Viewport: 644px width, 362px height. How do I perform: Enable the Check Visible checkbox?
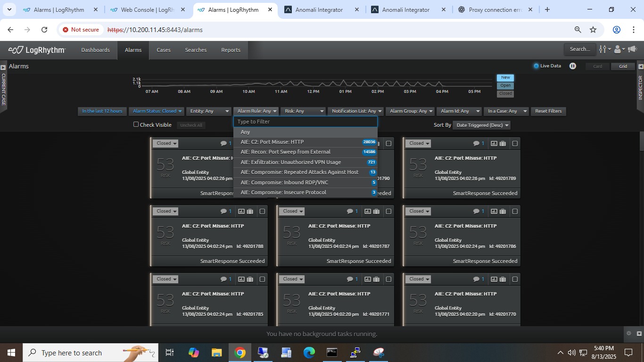136,124
